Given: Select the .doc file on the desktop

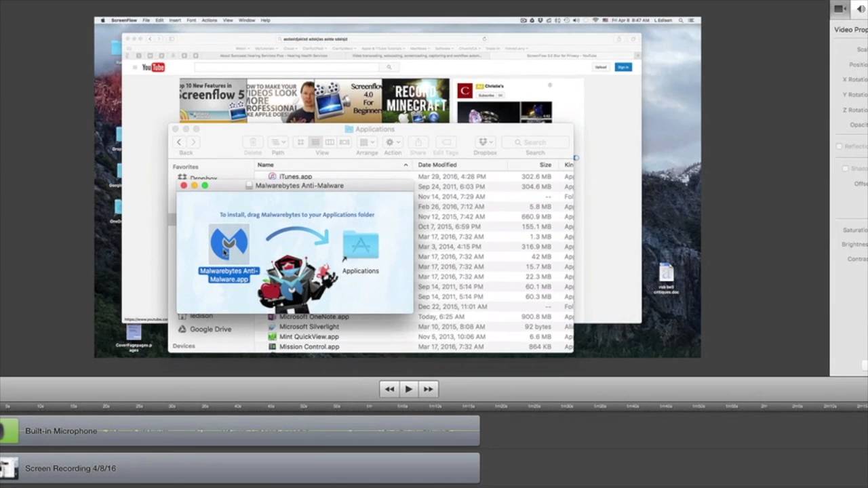Looking at the screenshot, I should coord(666,279).
